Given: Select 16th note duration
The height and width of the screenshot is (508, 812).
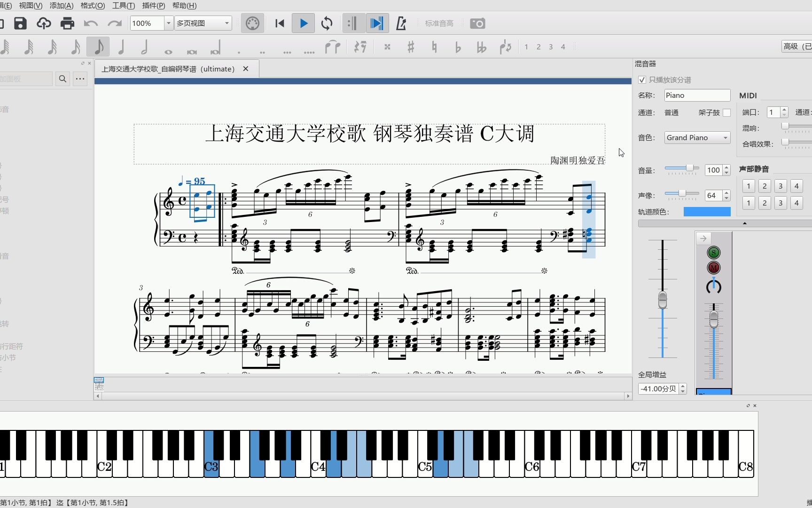Looking at the screenshot, I should point(75,47).
